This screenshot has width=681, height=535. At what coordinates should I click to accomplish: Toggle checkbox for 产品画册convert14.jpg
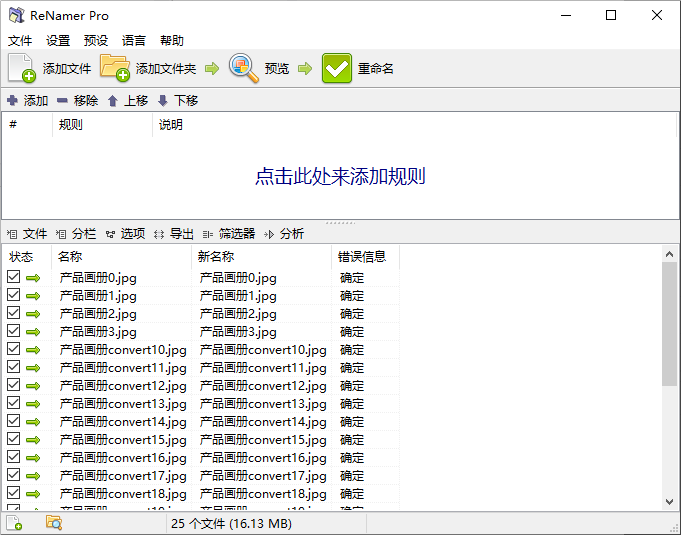click(x=13, y=421)
